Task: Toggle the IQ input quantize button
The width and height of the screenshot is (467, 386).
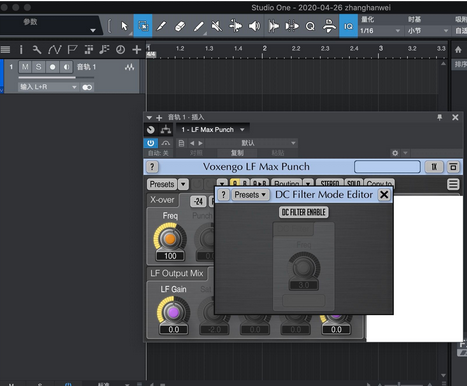Action: [x=348, y=26]
